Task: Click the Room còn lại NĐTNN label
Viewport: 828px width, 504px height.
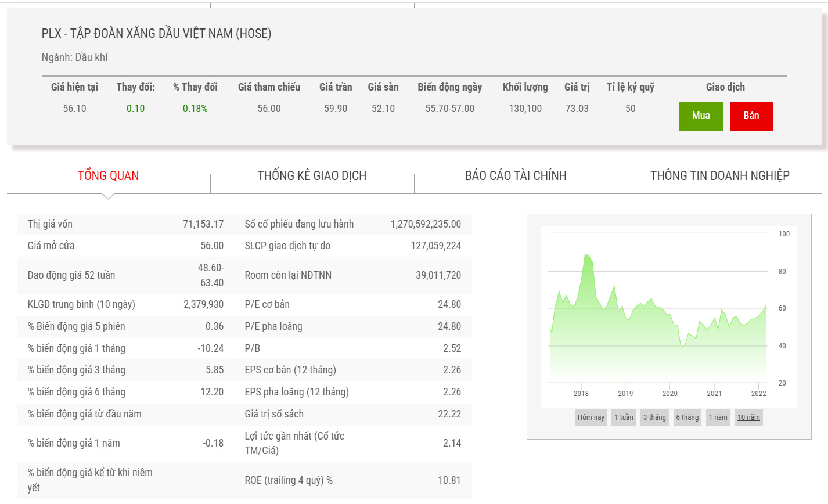Action: [288, 275]
